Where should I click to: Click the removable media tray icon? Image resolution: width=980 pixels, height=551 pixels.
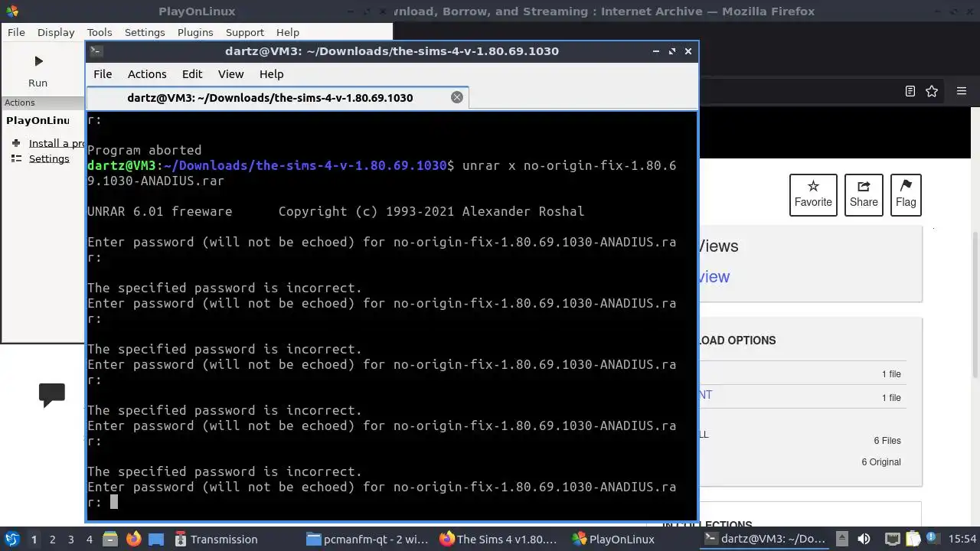point(841,540)
